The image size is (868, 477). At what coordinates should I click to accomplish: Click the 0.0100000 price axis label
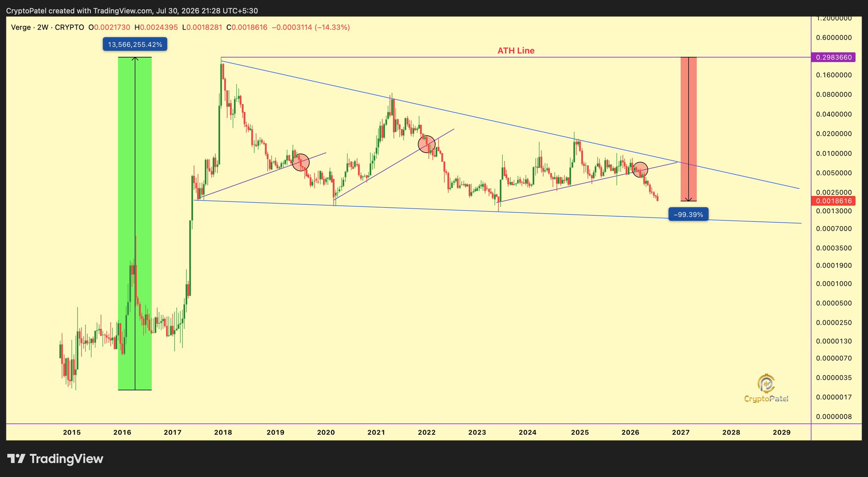coord(834,153)
